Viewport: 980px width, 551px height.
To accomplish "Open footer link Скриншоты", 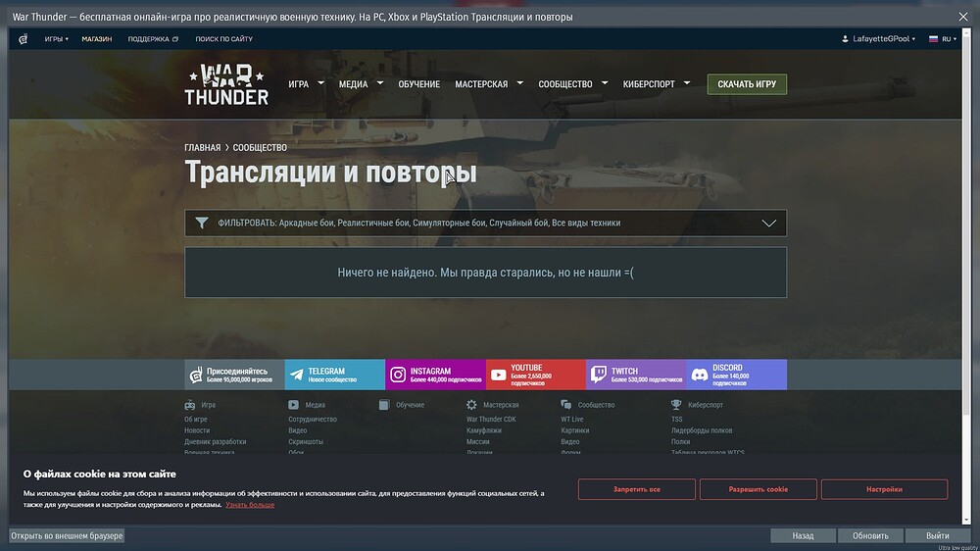I will 306,441.
